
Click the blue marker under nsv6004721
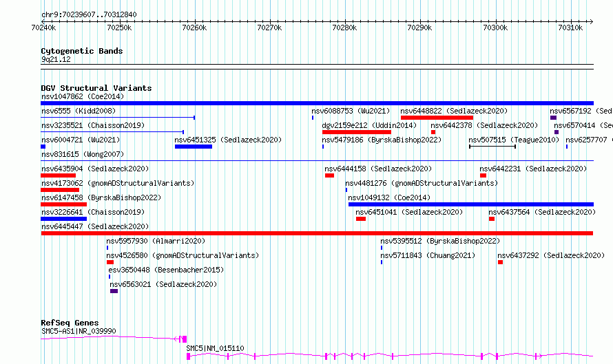pyautogui.click(x=43, y=147)
